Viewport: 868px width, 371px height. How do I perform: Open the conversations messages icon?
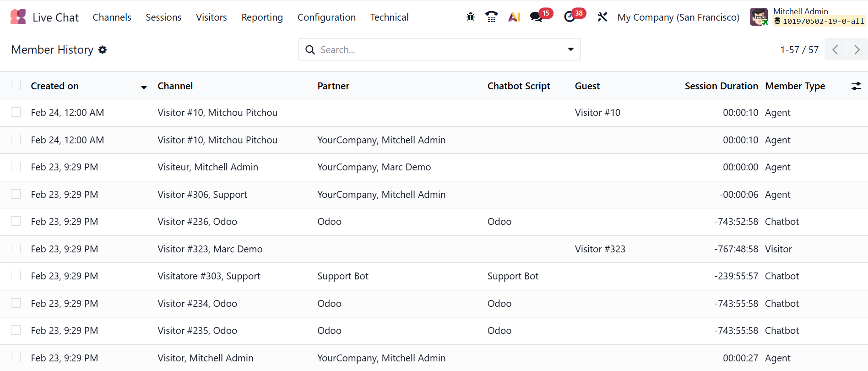coord(536,17)
